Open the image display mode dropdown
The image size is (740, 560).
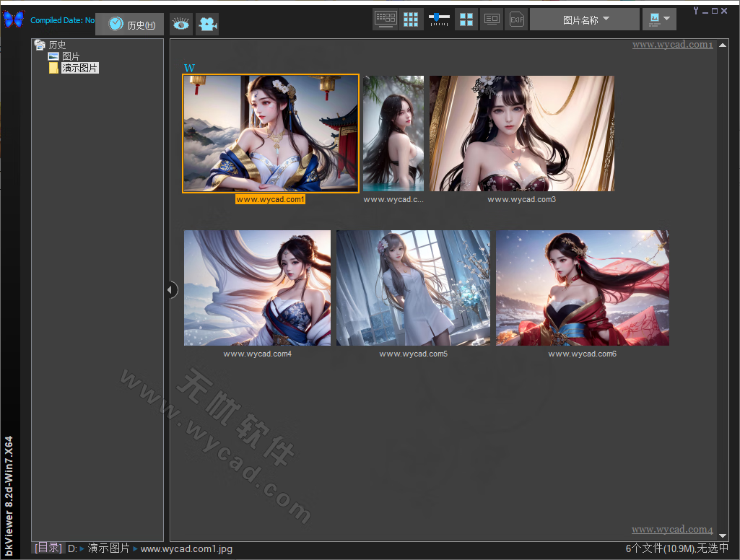coord(658,19)
